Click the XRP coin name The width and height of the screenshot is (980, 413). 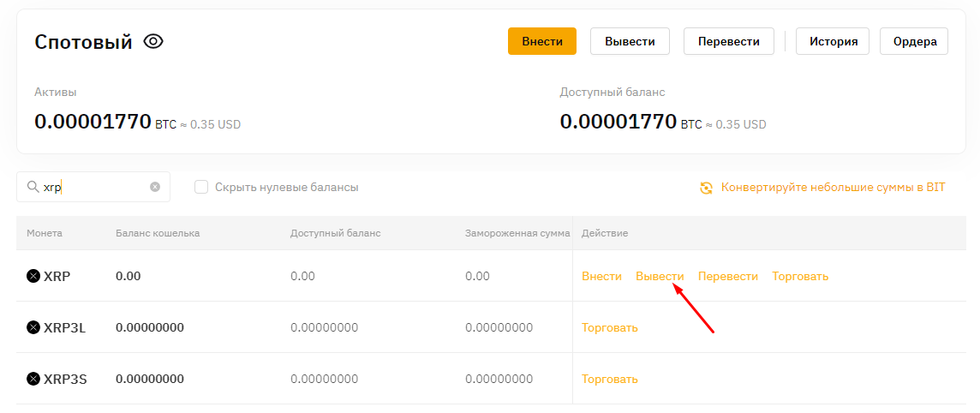pos(57,276)
